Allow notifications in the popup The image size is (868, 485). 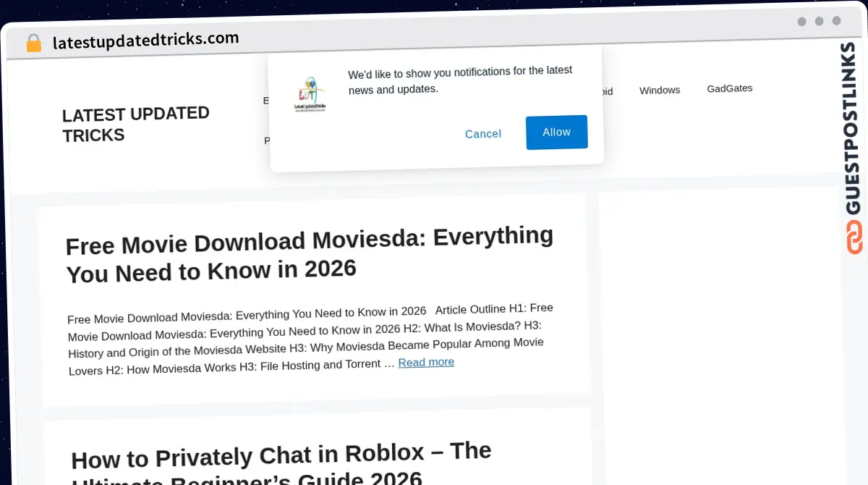[x=556, y=132]
